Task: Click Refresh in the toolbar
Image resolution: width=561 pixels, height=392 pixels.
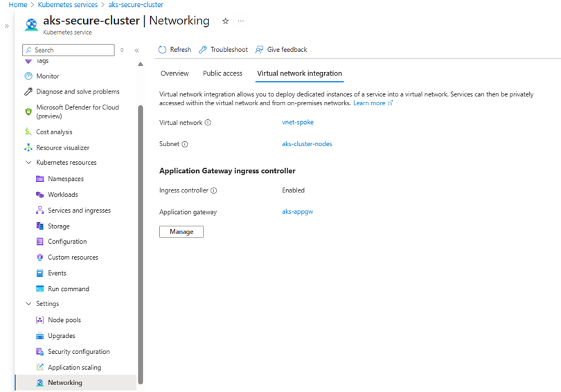Action: [x=175, y=50]
